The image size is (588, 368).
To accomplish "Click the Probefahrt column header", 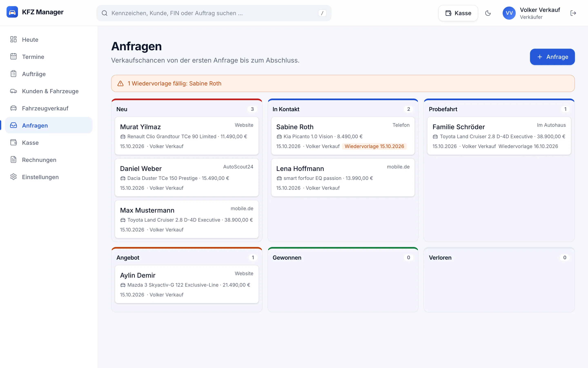I will (443, 109).
